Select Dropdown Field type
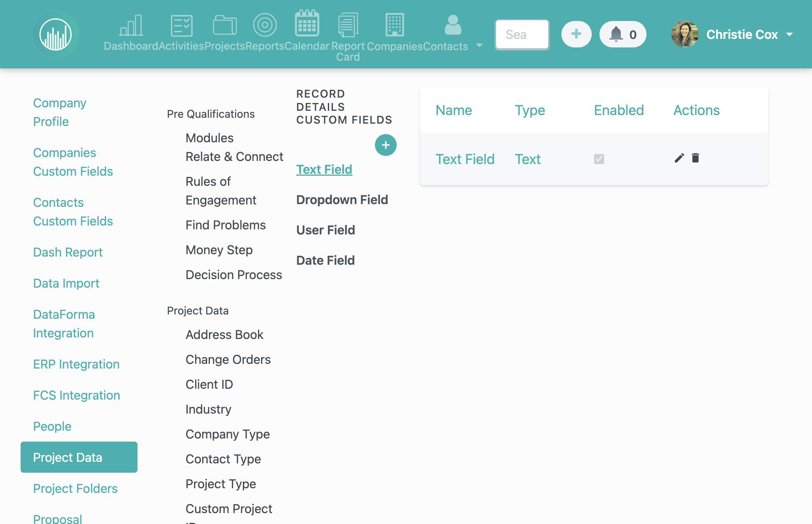 [342, 200]
